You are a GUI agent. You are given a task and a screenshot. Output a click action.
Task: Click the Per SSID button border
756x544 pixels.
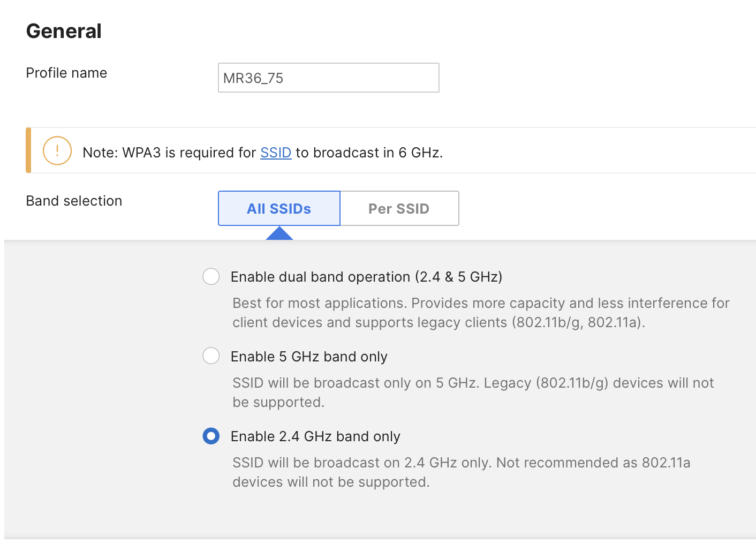pos(458,208)
